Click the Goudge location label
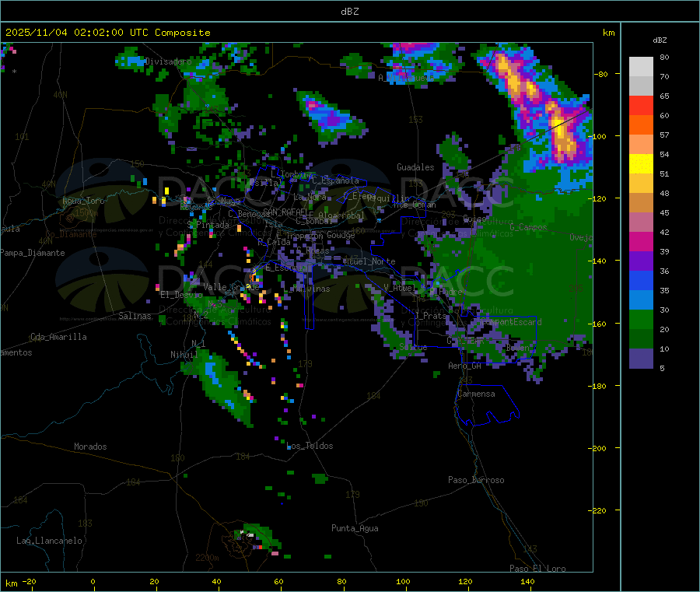This screenshot has width=700, height=592. point(341,235)
